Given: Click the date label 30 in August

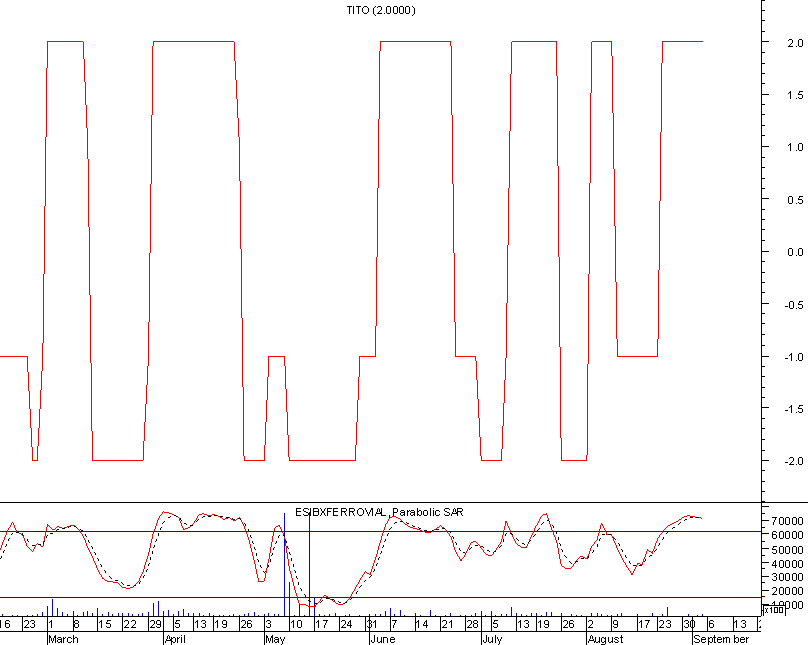Looking at the screenshot, I should (x=689, y=624).
